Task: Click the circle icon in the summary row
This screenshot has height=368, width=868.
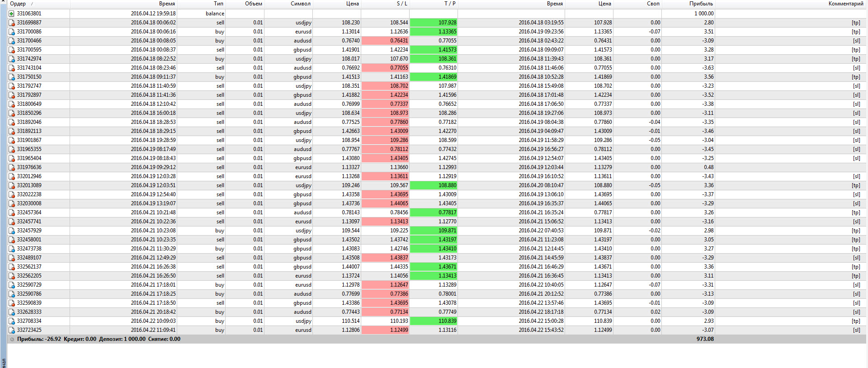Action: 12,339
